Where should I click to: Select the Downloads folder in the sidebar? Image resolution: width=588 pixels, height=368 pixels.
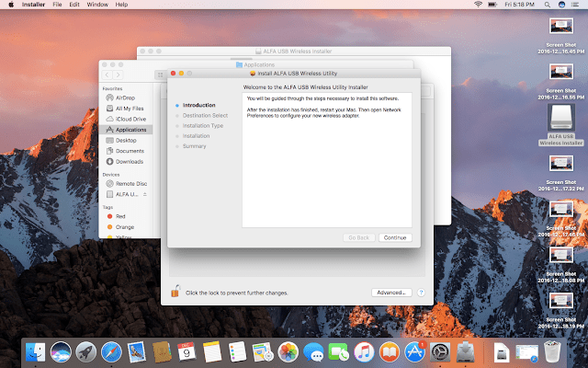coord(130,162)
